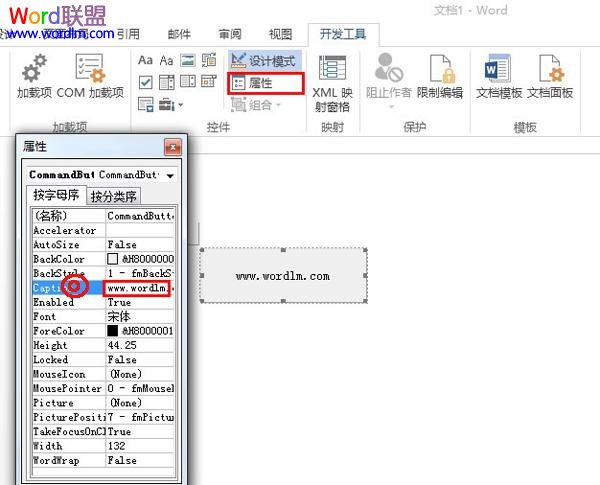Click the www.wordlm.com command button in document
Viewport: 600px width, 485px height.
[x=283, y=276]
